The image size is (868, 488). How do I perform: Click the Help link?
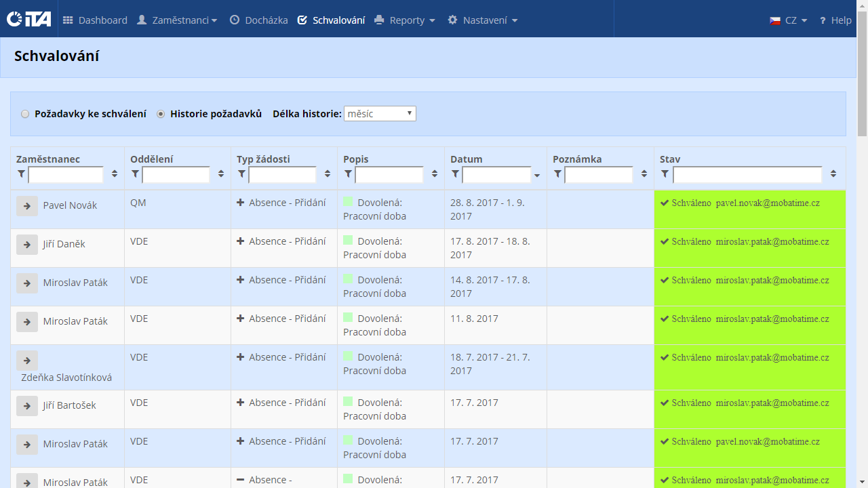point(835,20)
